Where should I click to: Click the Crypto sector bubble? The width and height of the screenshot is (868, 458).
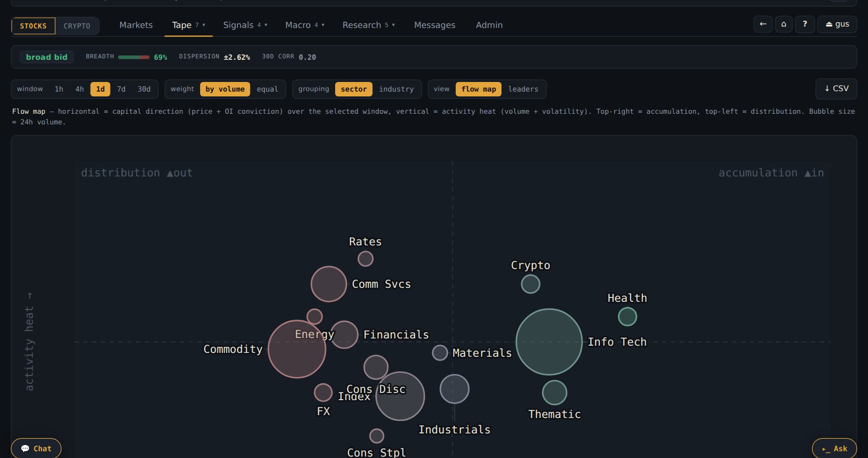coord(530,284)
